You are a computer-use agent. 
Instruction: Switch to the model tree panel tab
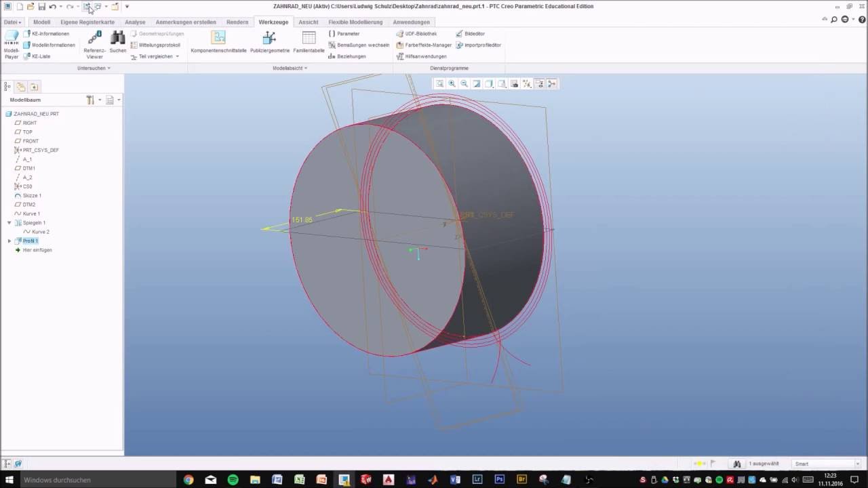(x=7, y=87)
